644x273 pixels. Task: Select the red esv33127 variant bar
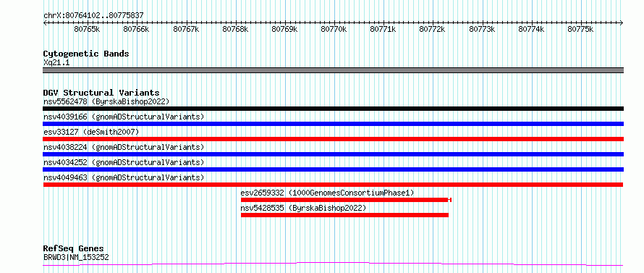tap(334, 139)
